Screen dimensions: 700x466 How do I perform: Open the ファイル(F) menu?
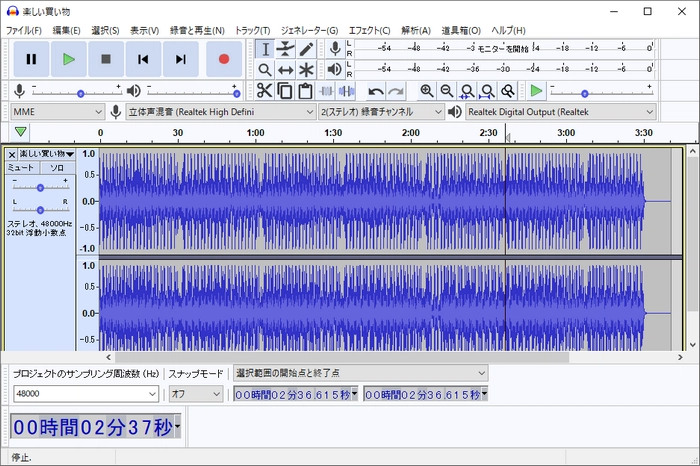pos(24,30)
